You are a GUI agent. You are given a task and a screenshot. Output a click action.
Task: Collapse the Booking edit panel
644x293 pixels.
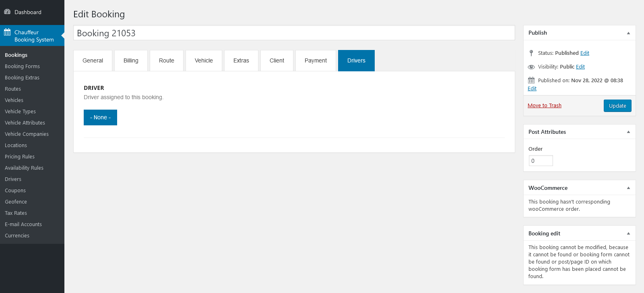pyautogui.click(x=628, y=234)
